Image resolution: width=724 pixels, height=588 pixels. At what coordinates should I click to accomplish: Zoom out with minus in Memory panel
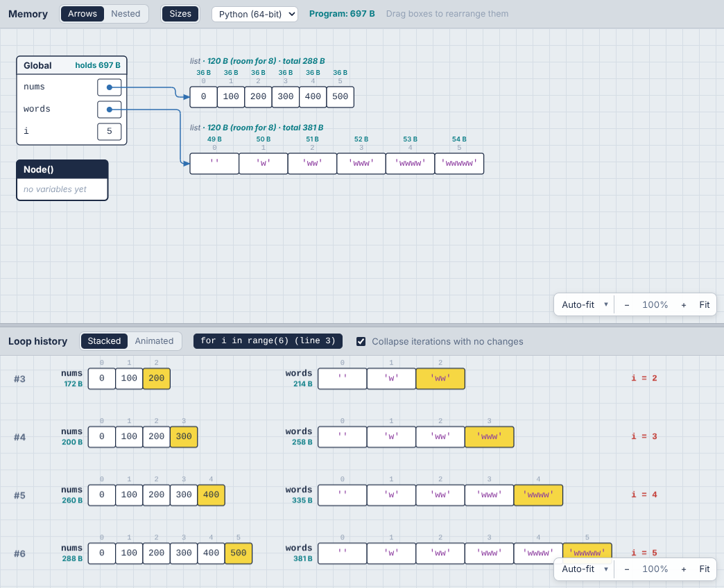(x=627, y=305)
